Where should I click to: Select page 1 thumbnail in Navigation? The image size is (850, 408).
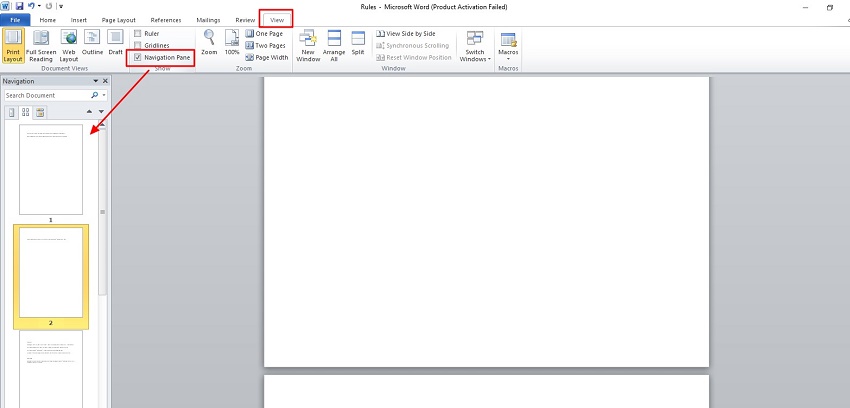click(x=51, y=168)
